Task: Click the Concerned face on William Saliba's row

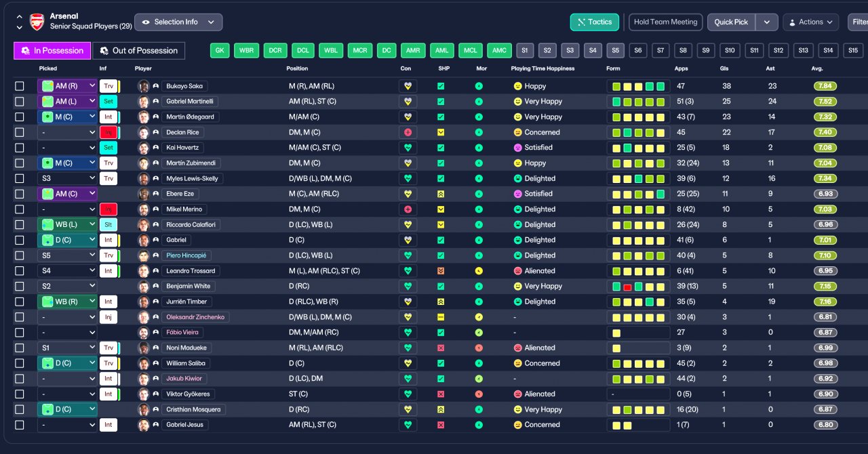Action: [518, 363]
